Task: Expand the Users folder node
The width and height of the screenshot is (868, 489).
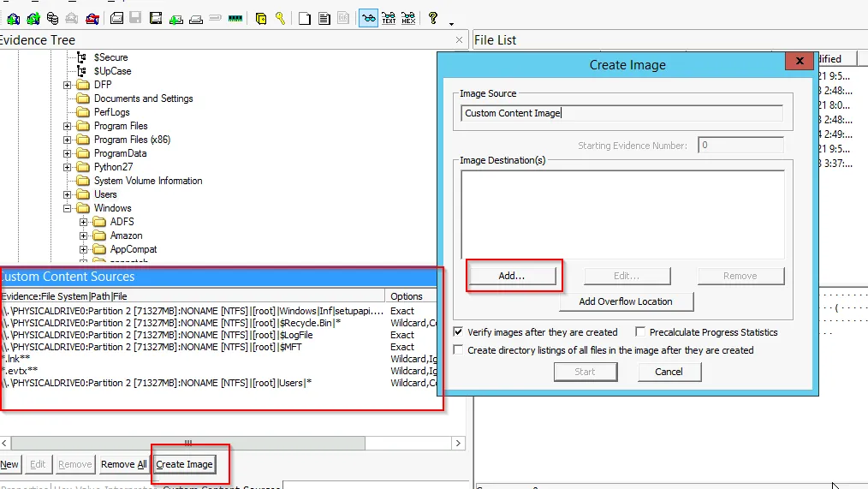Action: tap(68, 194)
